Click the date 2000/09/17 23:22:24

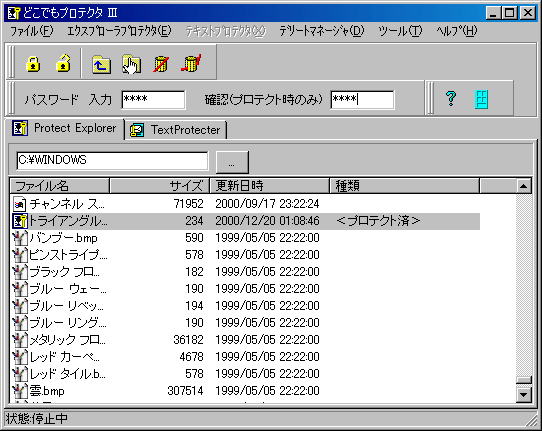point(267,204)
